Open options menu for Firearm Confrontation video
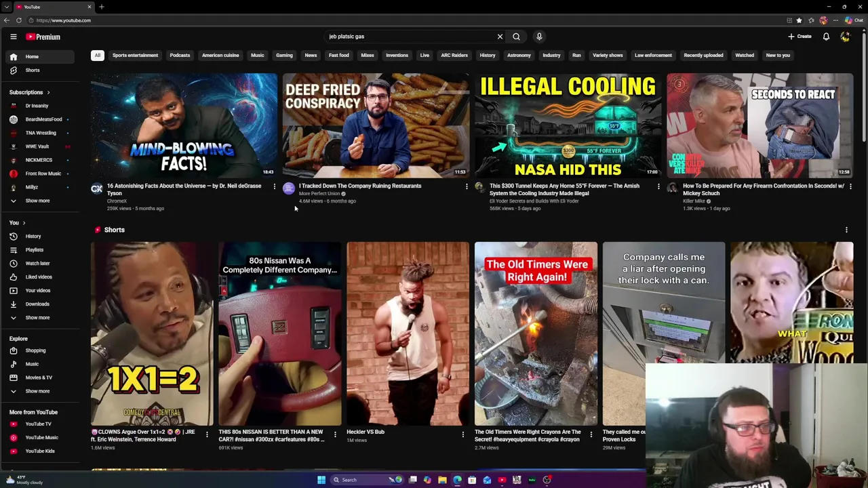The width and height of the screenshot is (868, 488). (x=850, y=186)
